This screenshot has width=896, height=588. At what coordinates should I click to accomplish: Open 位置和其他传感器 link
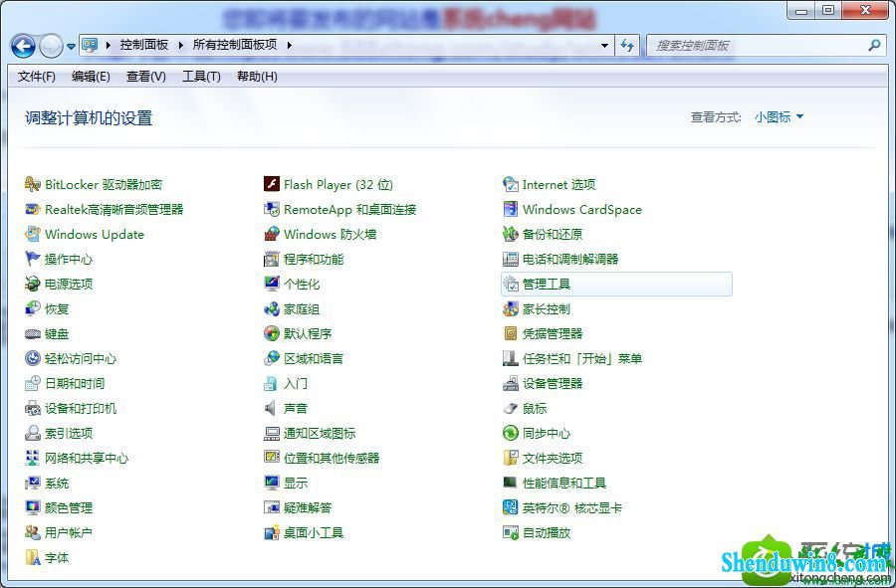tap(332, 458)
